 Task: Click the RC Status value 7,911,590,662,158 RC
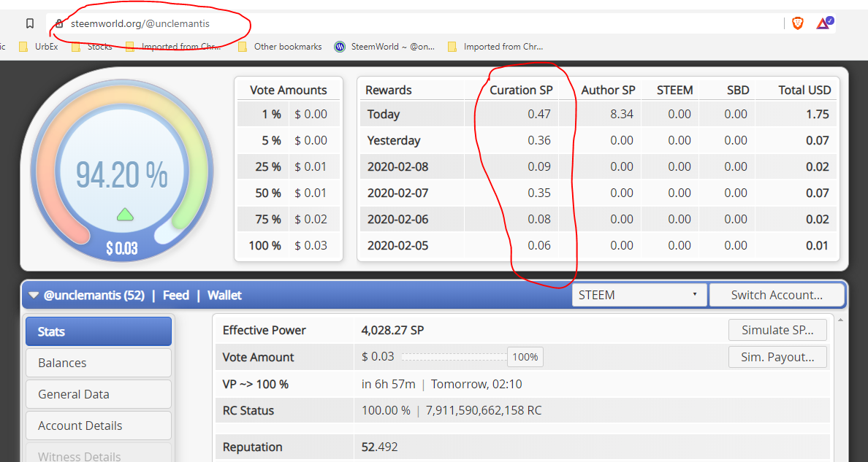(483, 410)
